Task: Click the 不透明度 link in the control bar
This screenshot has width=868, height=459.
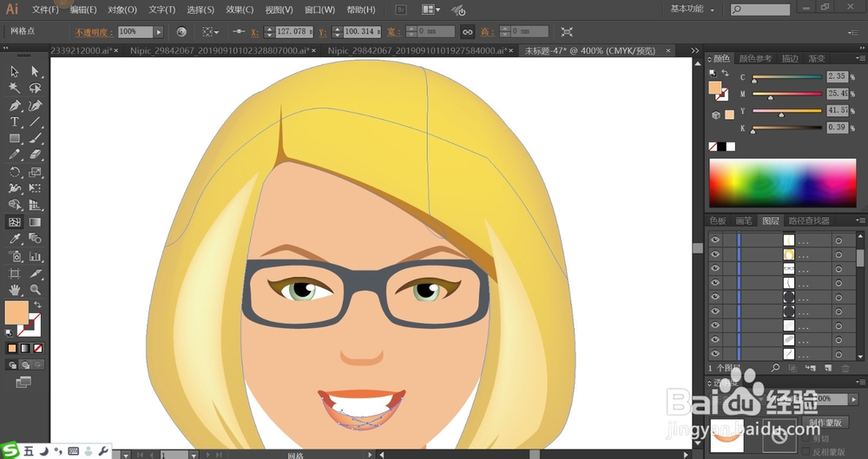Action: click(x=94, y=32)
